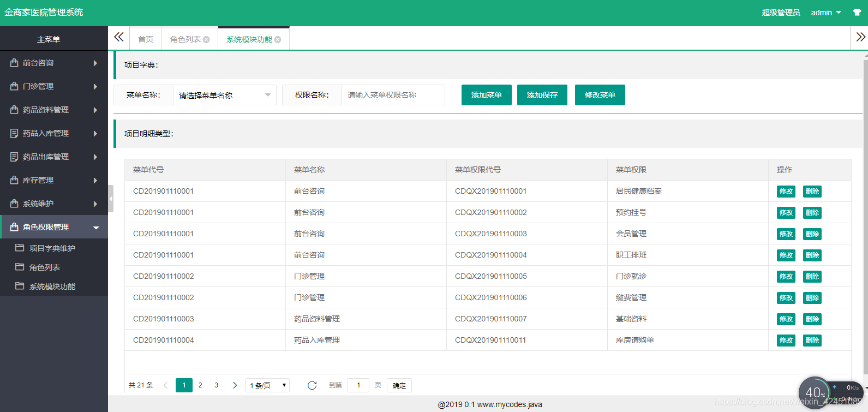Click the theme shirt icon in header
This screenshot has height=412, width=868.
click(x=857, y=12)
